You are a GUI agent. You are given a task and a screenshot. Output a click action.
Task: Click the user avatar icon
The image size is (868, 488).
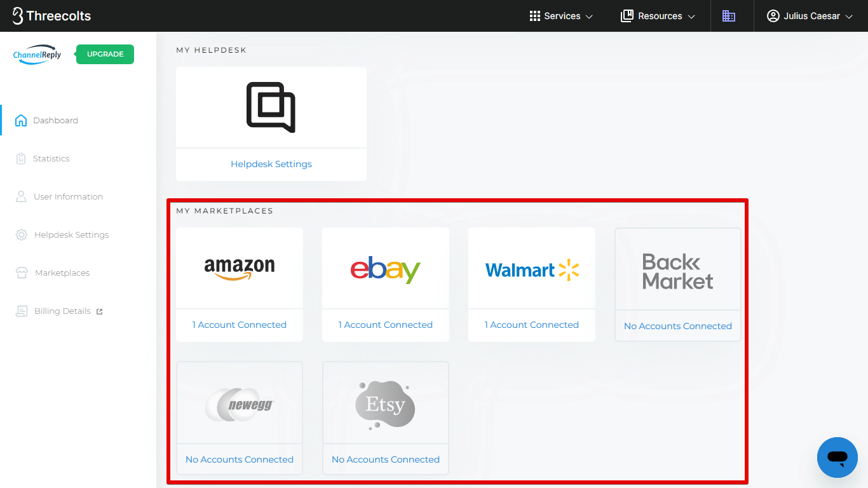click(x=773, y=16)
